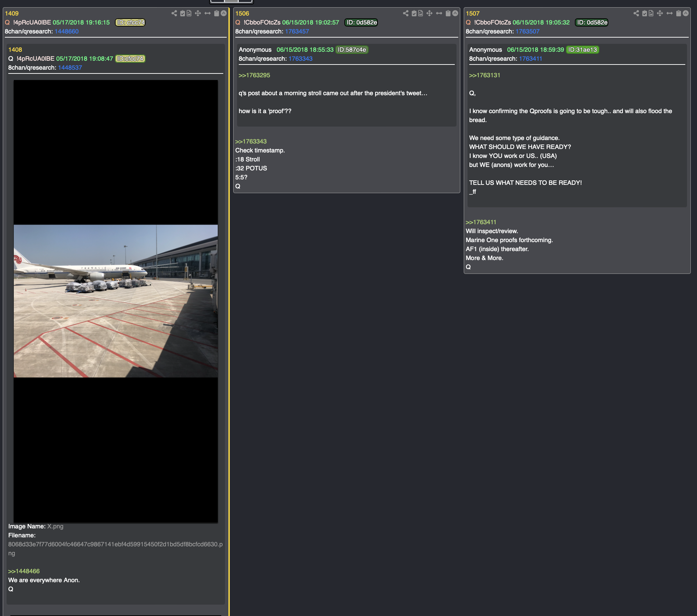
Task: Click post number 1408
Action: (15, 50)
